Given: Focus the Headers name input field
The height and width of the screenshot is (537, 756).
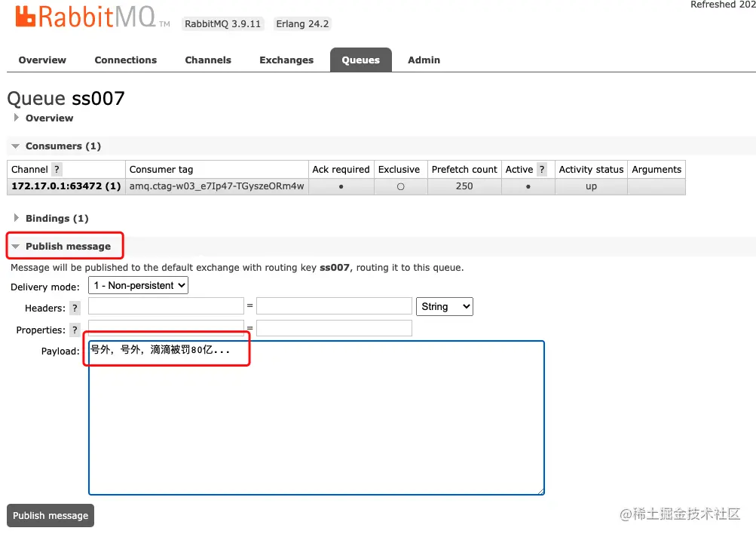Looking at the screenshot, I should [x=166, y=306].
